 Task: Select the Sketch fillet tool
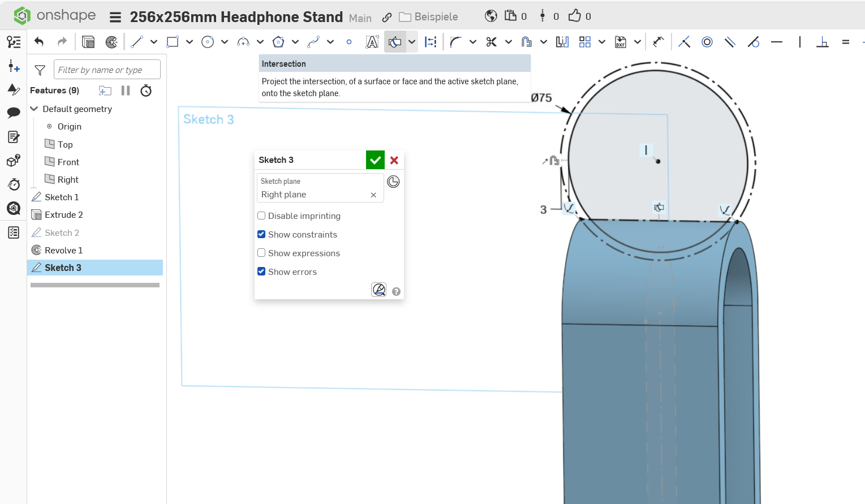[x=456, y=42]
